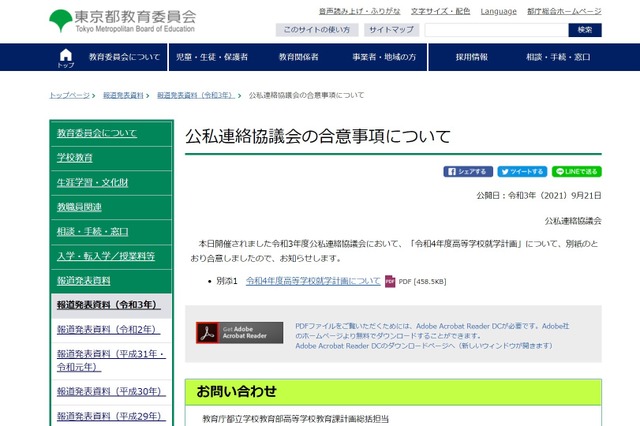
Task: Click the page title 公私連絡協議会の合意事項について
Action: pos(318,136)
